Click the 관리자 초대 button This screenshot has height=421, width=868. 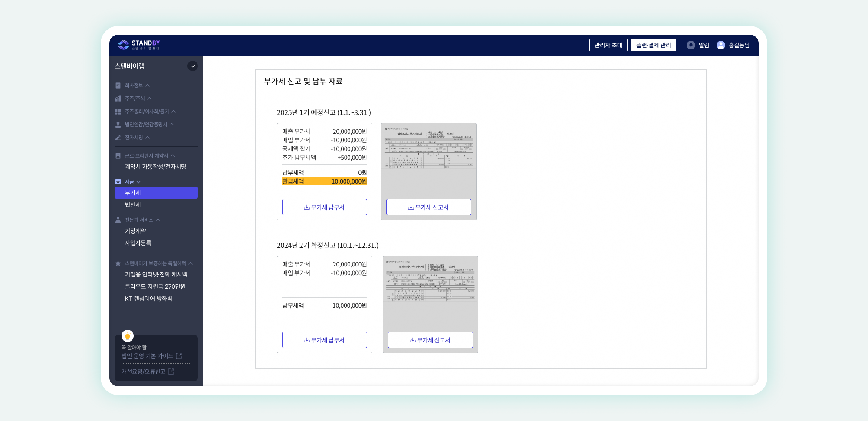click(x=608, y=45)
